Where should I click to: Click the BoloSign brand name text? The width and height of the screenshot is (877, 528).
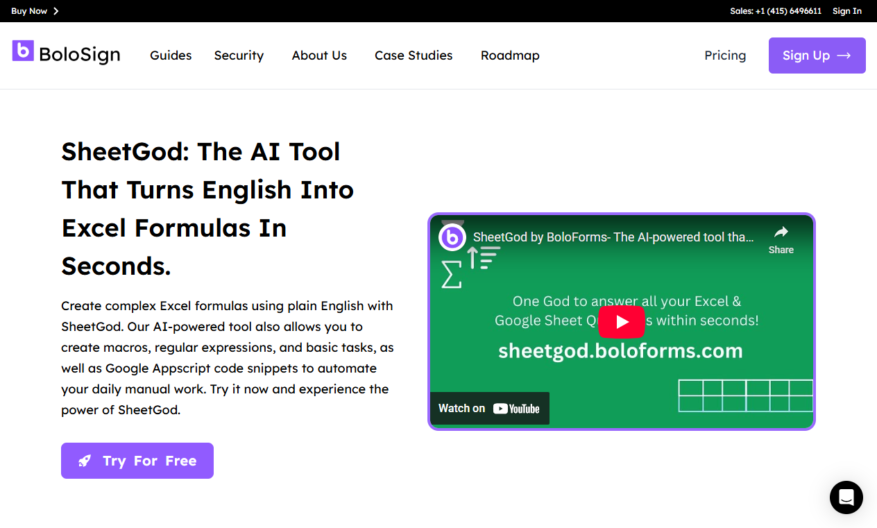tap(79, 55)
